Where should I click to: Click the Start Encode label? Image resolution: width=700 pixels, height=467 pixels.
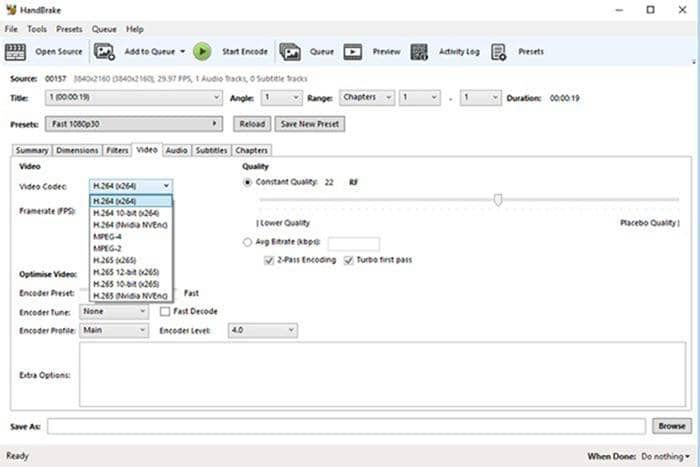coord(245,52)
